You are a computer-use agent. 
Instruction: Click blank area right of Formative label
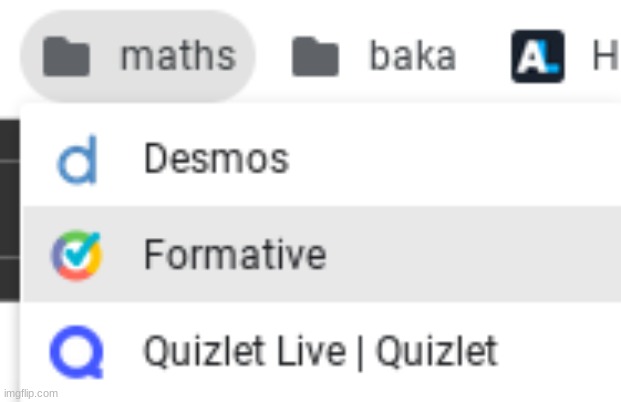pyautogui.click(x=470, y=254)
